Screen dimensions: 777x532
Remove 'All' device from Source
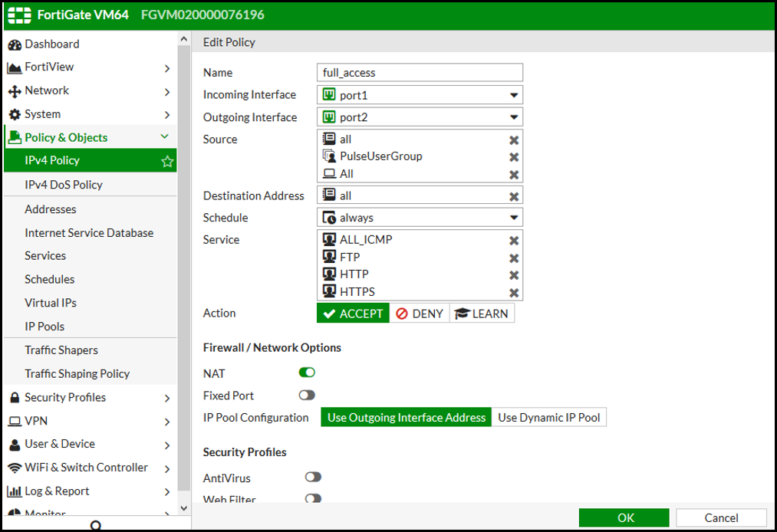[514, 175]
